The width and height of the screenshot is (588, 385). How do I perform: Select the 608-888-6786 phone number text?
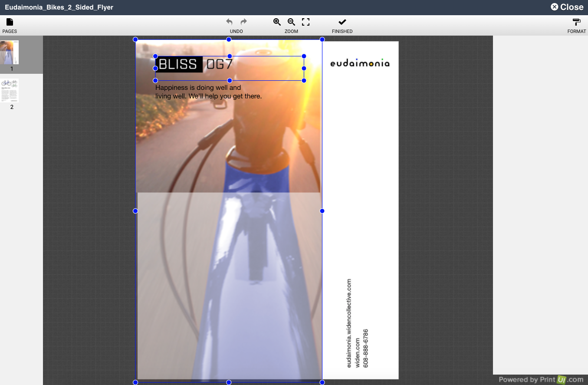pyautogui.click(x=365, y=349)
